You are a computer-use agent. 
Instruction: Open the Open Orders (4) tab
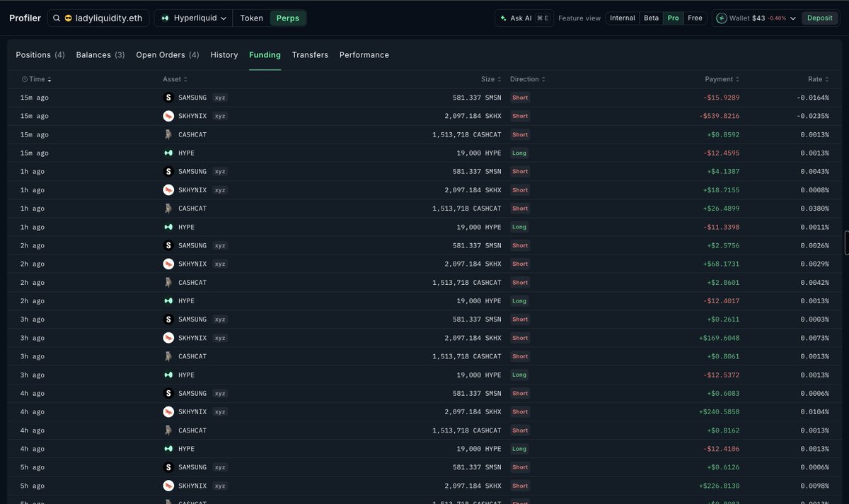pos(168,55)
